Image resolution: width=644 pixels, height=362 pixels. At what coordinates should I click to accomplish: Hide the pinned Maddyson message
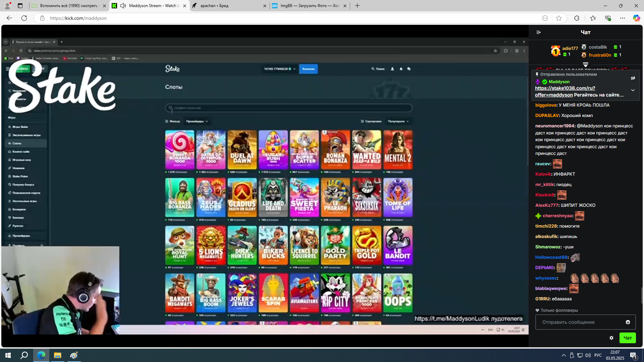[x=633, y=78]
